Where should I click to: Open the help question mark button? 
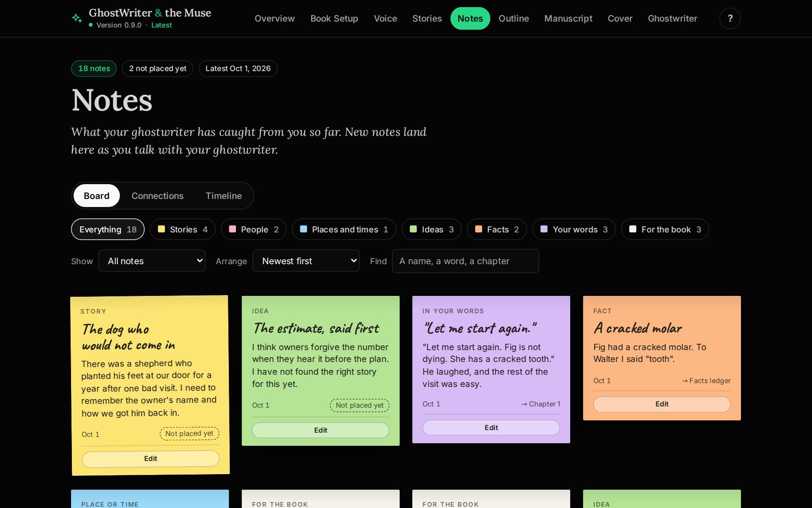(x=730, y=18)
